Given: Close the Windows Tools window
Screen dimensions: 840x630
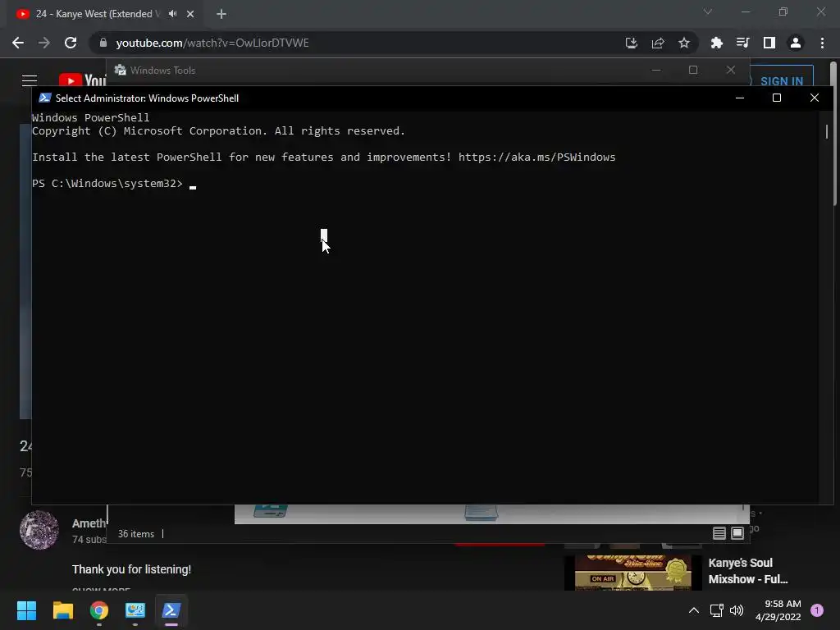Looking at the screenshot, I should [731, 71].
